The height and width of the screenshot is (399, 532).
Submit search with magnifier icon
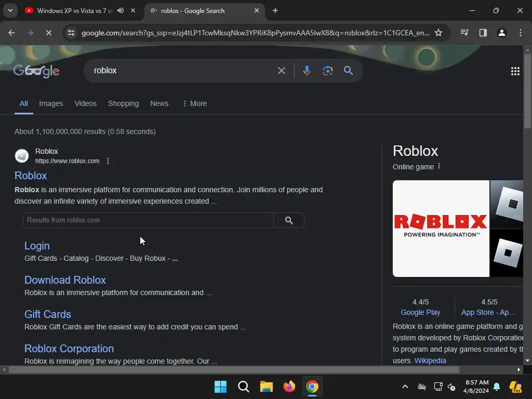point(348,71)
